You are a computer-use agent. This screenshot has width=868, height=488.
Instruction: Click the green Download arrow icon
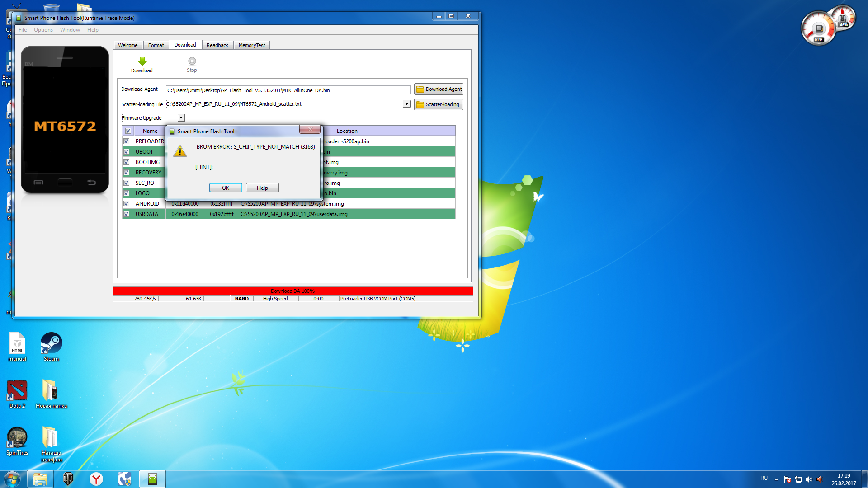(142, 61)
